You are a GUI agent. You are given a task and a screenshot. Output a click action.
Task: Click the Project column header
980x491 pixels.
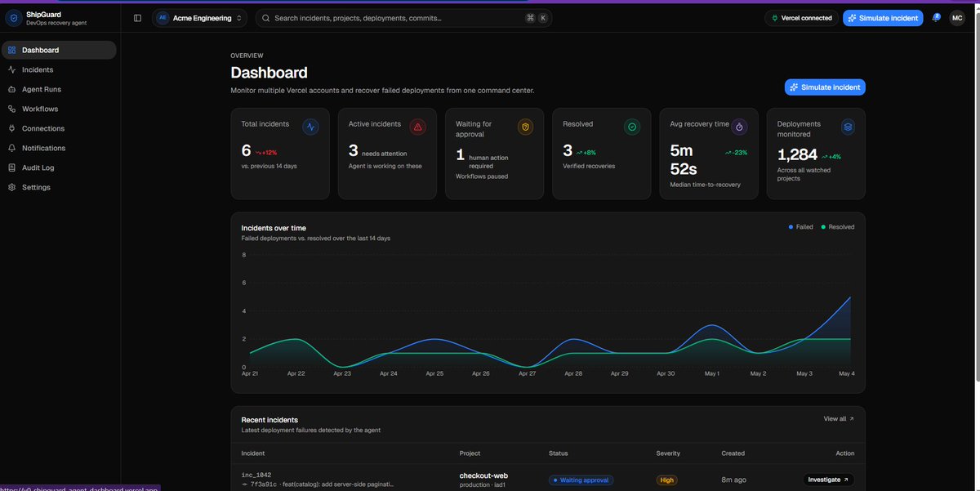click(470, 453)
